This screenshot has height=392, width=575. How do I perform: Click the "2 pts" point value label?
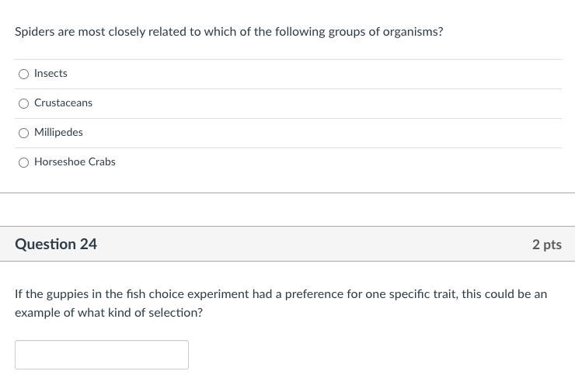coord(546,245)
